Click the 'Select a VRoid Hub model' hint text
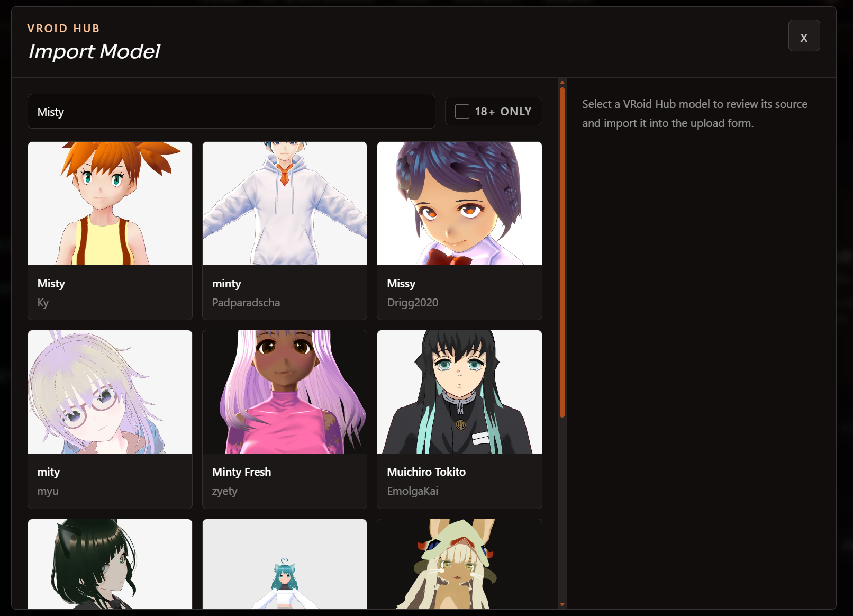Viewport: 853px width, 616px height. coord(695,114)
